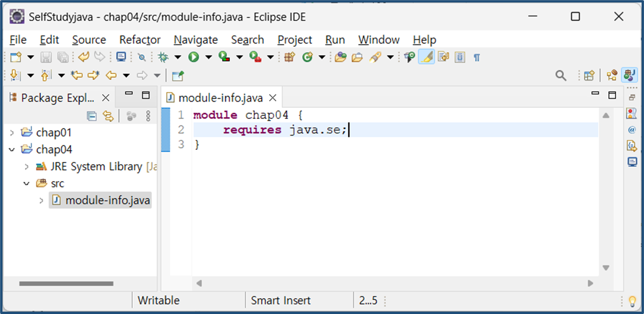
Task: Toggle Mark Occurrences highlighter icon
Action: point(427,58)
